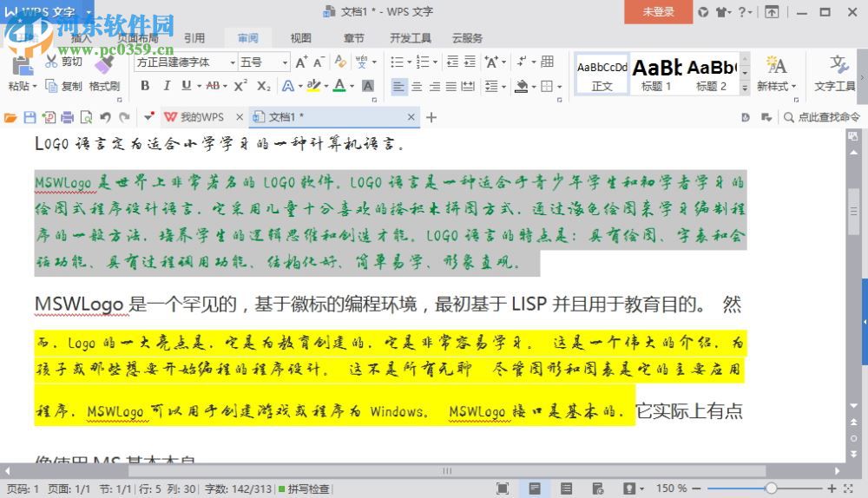Export to PDF icon in quick toolbar
The height and width of the screenshot is (498, 868).
coord(49,117)
